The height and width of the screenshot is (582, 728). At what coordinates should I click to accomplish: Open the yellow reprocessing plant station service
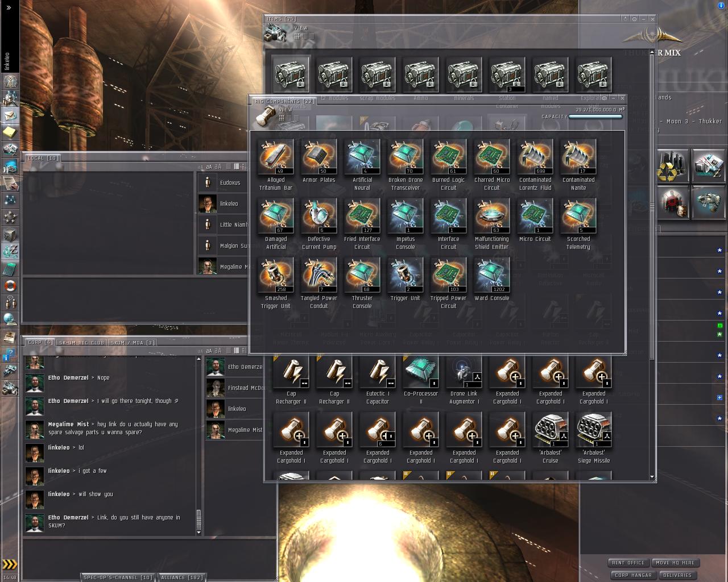tap(673, 166)
